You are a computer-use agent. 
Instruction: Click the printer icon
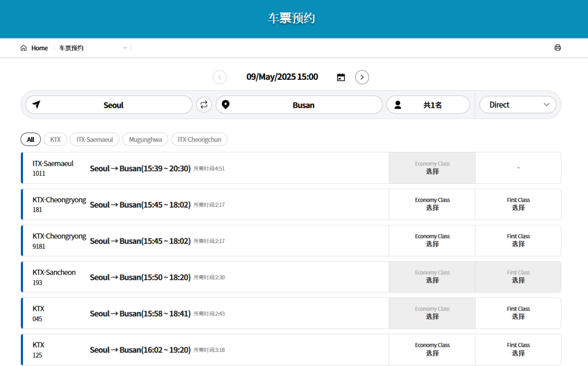point(557,48)
